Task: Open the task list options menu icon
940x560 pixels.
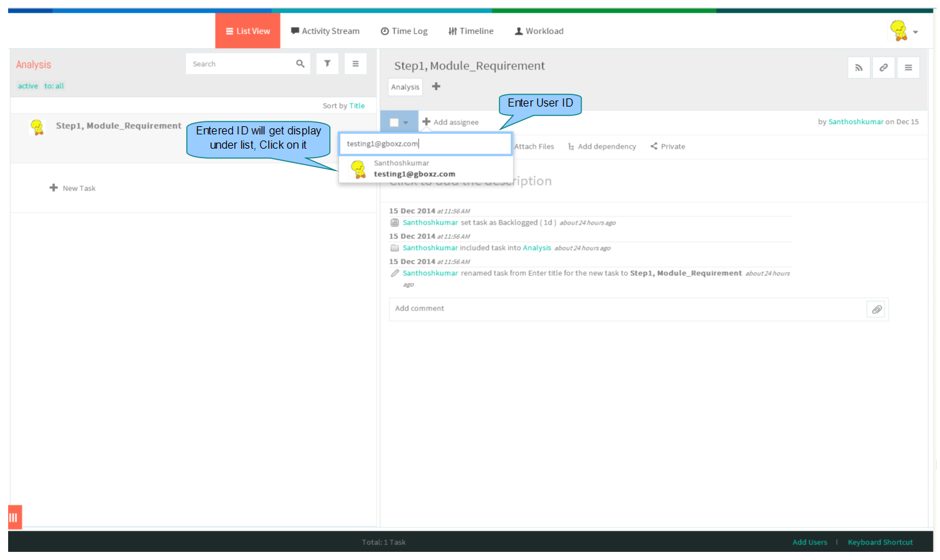Action: click(x=355, y=64)
